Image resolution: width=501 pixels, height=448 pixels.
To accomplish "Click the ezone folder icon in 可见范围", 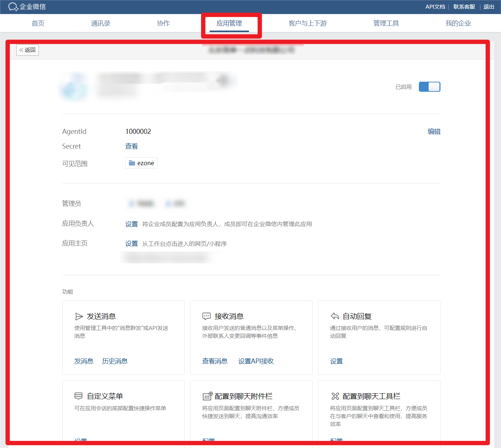I will coord(132,163).
